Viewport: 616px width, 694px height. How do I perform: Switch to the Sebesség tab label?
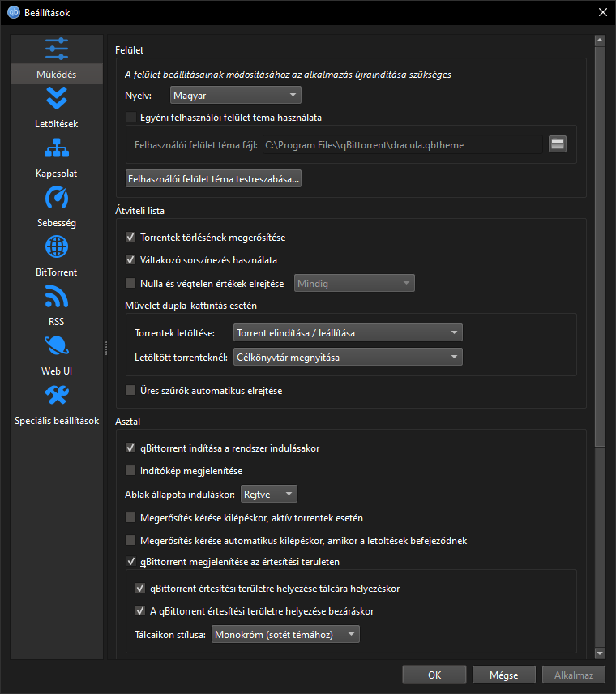point(56,223)
